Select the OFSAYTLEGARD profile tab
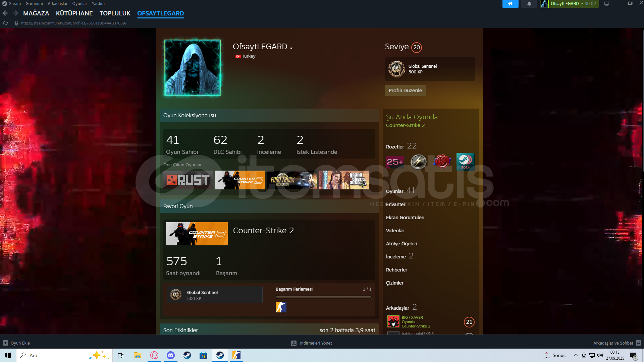The width and height of the screenshot is (644, 362). pyautogui.click(x=160, y=13)
